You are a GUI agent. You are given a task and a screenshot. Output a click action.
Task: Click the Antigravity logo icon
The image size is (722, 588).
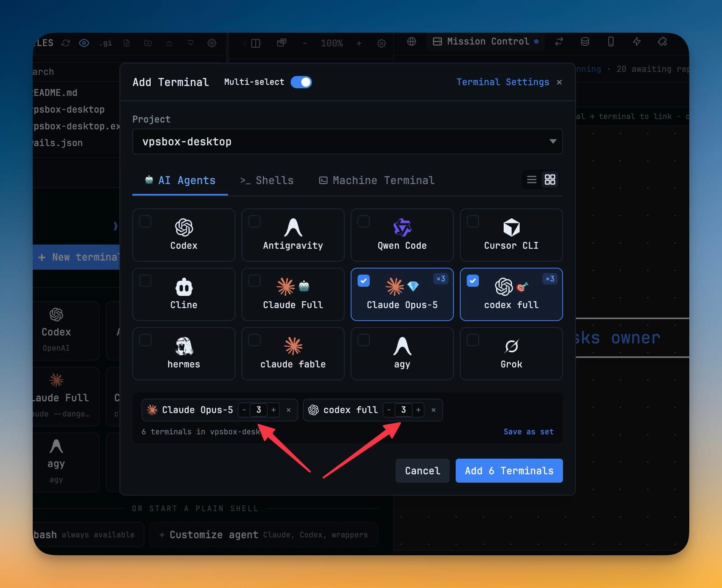(x=293, y=227)
